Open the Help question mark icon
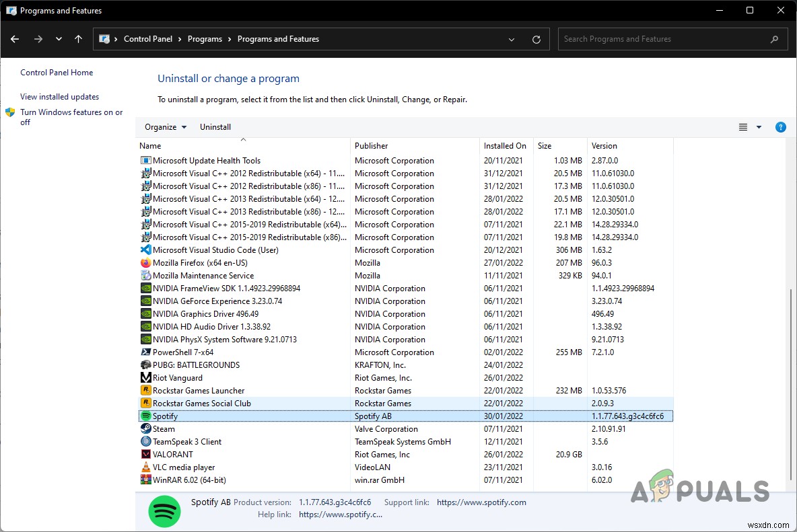Screen dimensions: 797x532 coord(780,127)
